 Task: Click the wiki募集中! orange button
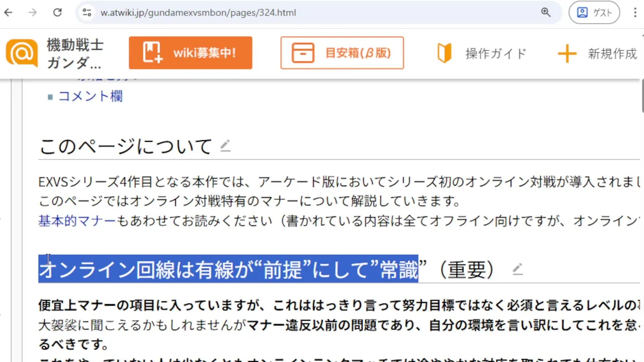coord(190,53)
